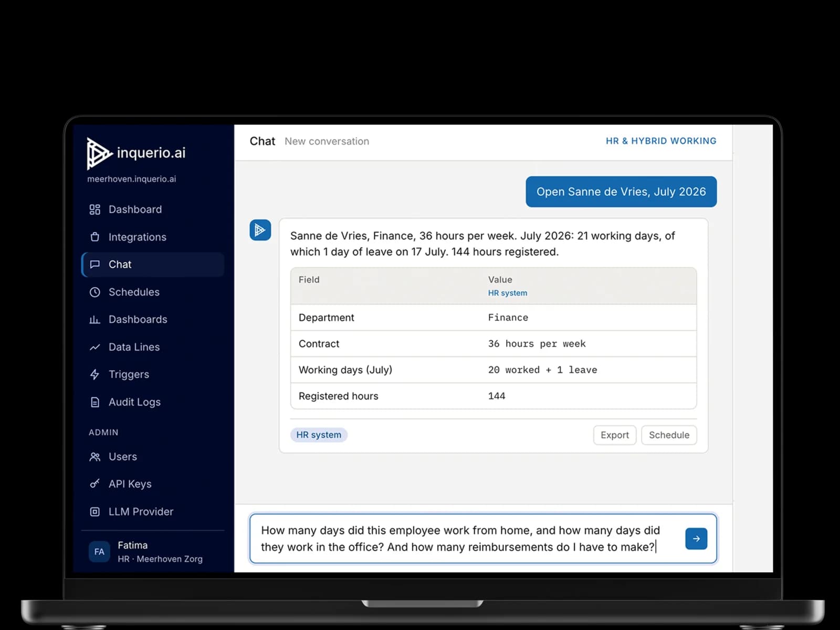Select the '36 hours per week' cell
The width and height of the screenshot is (840, 630).
point(537,344)
